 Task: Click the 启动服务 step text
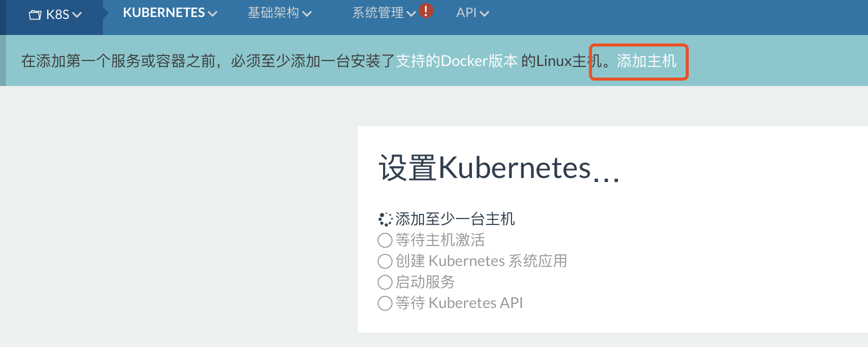tap(425, 282)
